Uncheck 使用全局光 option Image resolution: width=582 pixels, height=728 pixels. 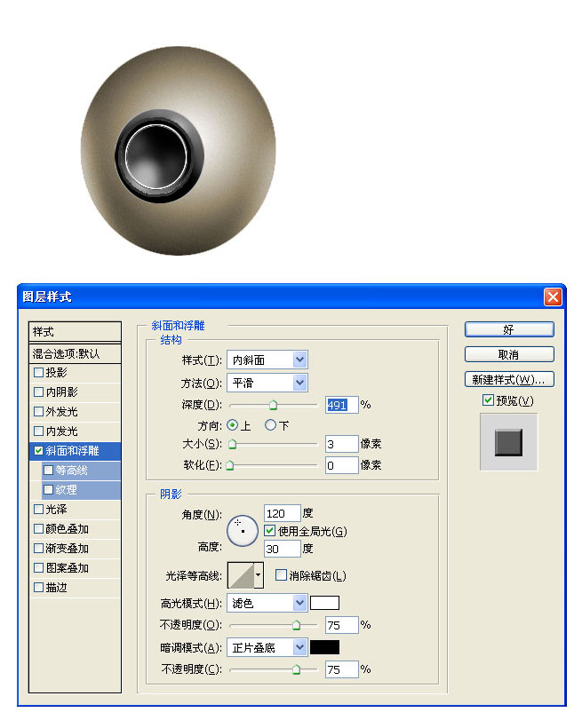(x=269, y=531)
